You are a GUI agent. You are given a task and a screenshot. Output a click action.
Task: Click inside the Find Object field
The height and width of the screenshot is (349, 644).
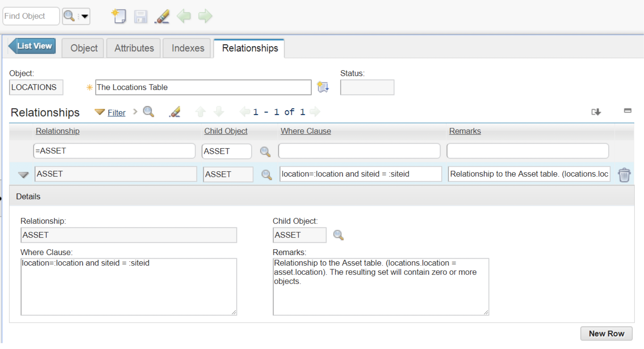(31, 16)
